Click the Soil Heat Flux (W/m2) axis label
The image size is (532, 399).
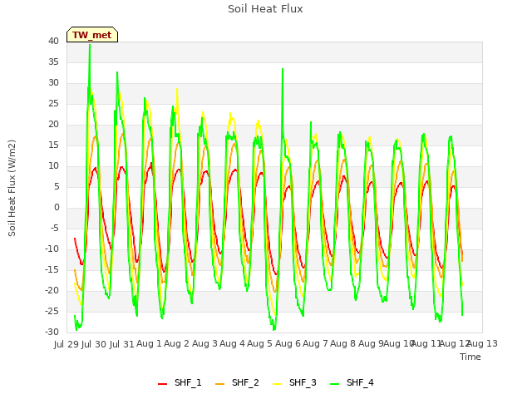point(12,188)
